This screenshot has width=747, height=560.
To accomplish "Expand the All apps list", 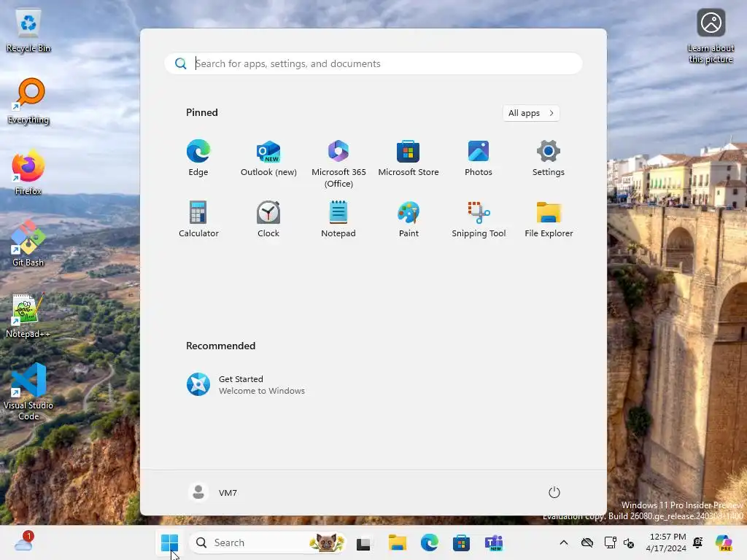I will point(531,113).
